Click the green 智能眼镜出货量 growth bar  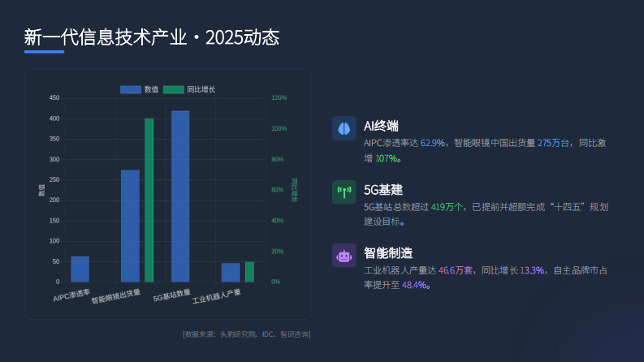149,200
